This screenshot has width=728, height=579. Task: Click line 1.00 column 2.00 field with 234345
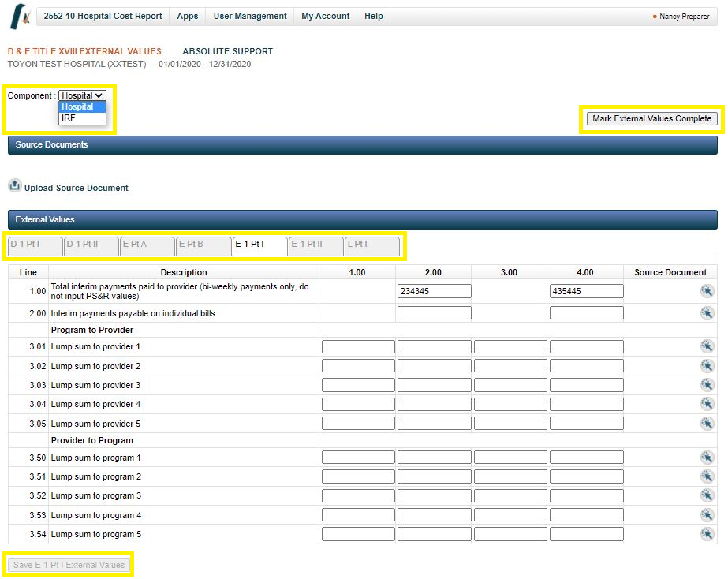[x=434, y=291]
